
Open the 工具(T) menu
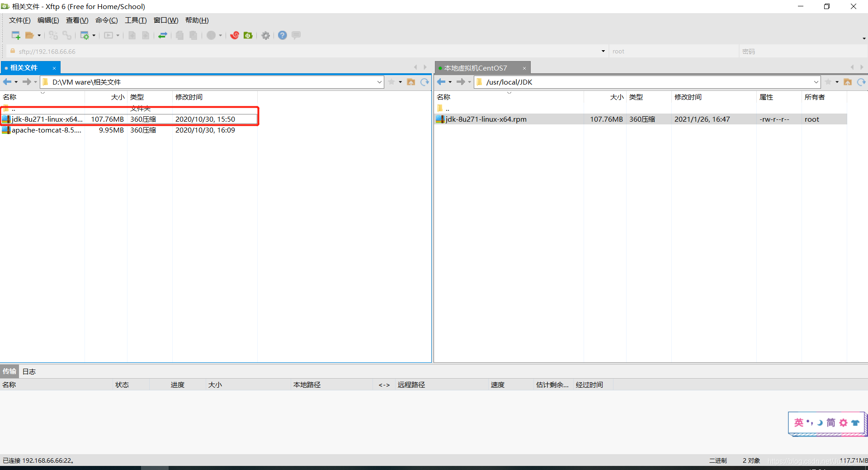[136, 20]
